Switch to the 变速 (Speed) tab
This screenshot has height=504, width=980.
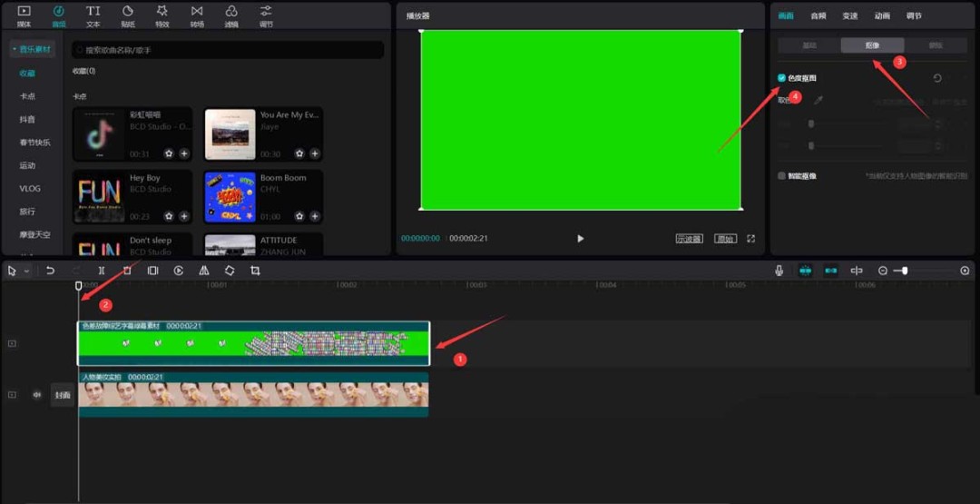pyautogui.click(x=849, y=15)
